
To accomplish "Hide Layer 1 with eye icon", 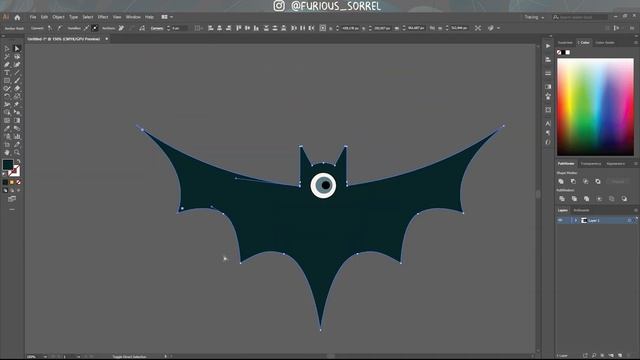I will 560,220.
